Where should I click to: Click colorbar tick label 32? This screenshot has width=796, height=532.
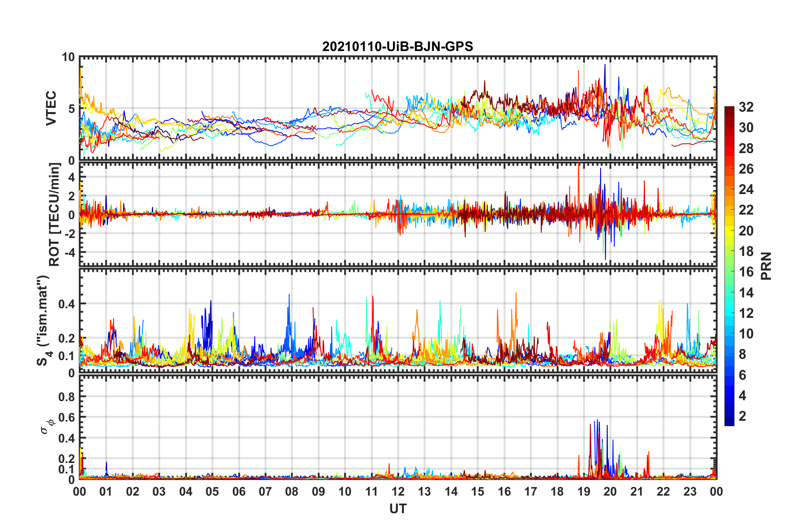tap(746, 107)
